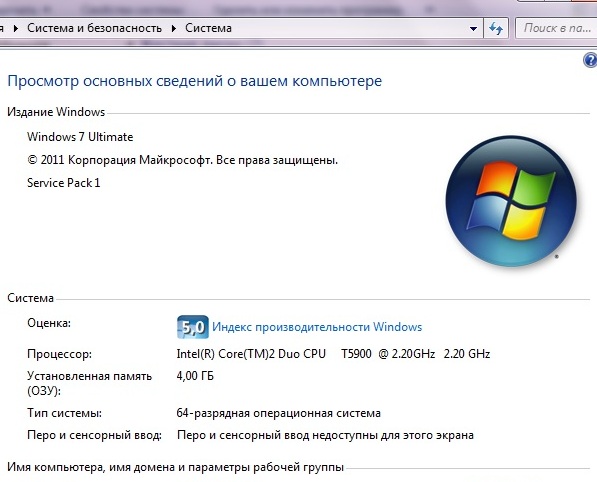Click the Тип системы: label

tap(64, 413)
